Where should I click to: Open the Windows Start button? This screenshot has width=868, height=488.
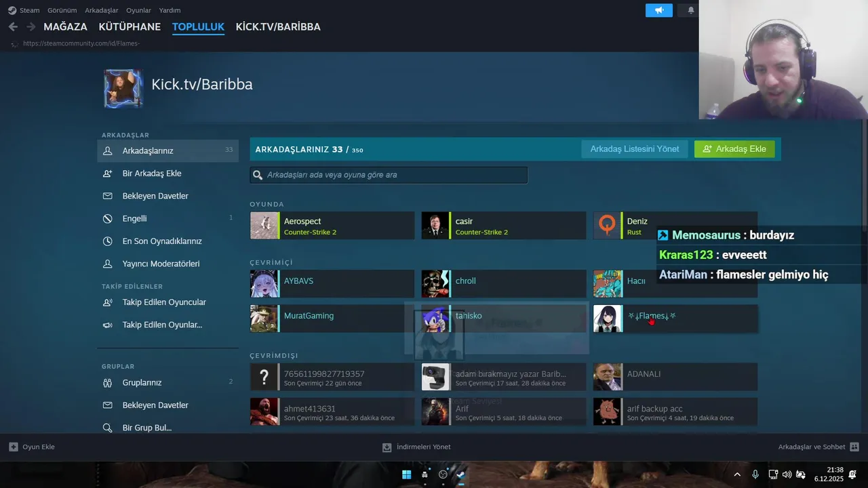[406, 474]
